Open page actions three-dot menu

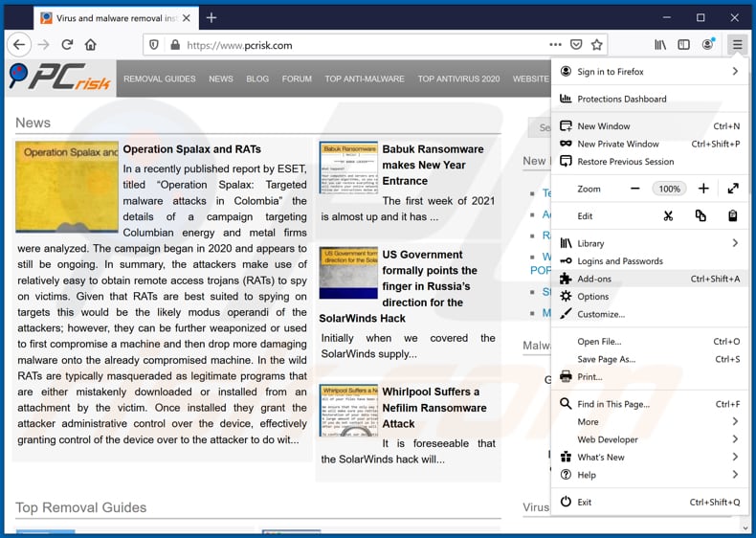click(555, 44)
